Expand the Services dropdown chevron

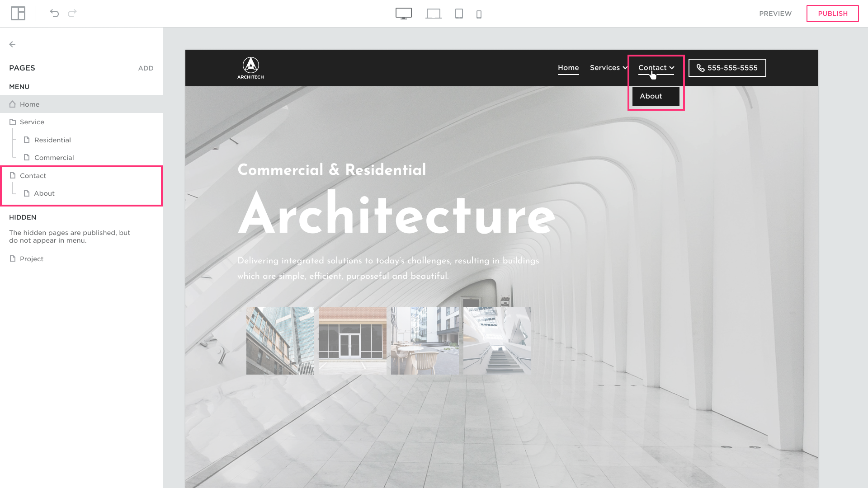coord(625,68)
